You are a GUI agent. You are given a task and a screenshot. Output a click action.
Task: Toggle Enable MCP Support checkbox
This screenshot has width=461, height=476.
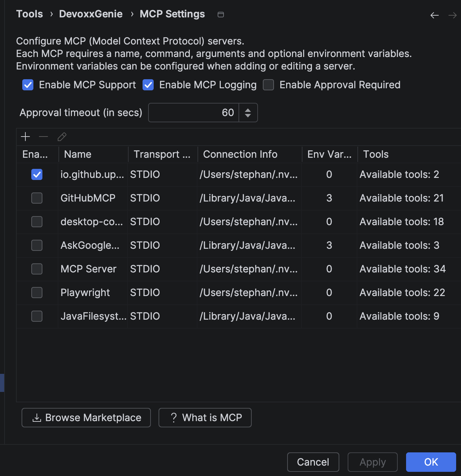click(28, 85)
